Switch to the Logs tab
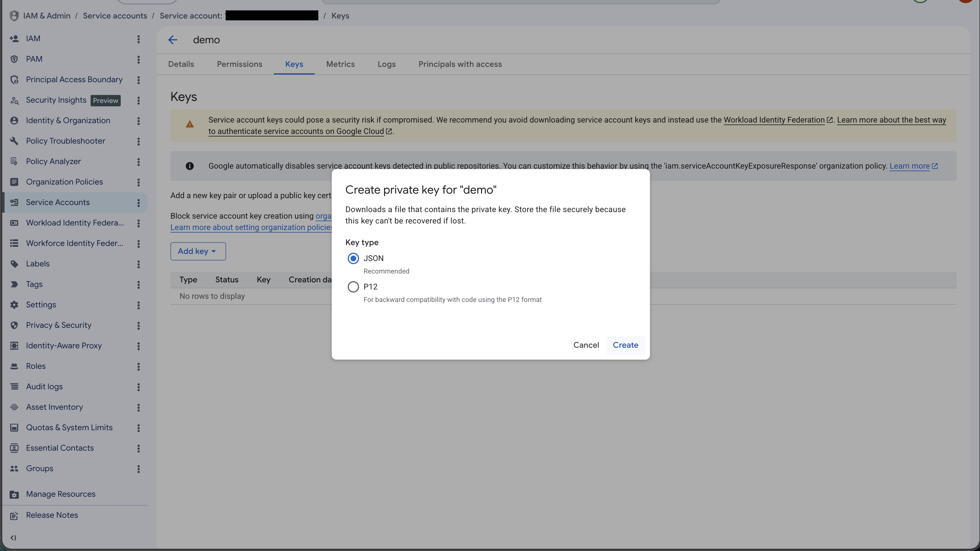Screen dimensions: 980x551 pyautogui.click(x=387, y=64)
